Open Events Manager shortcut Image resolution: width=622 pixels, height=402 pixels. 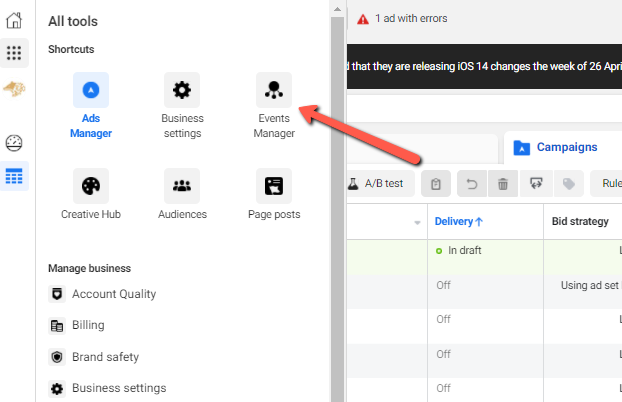(x=274, y=106)
